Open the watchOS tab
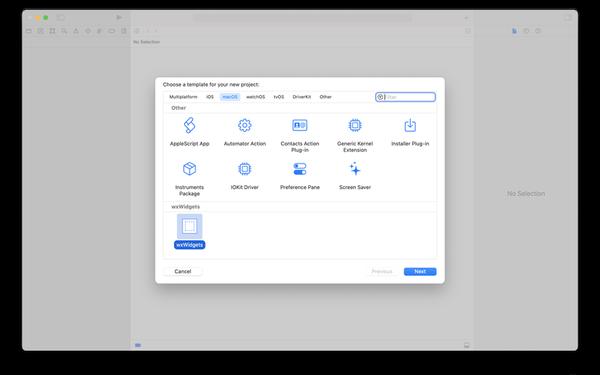Screen dimensions: 600x375 click(255, 97)
